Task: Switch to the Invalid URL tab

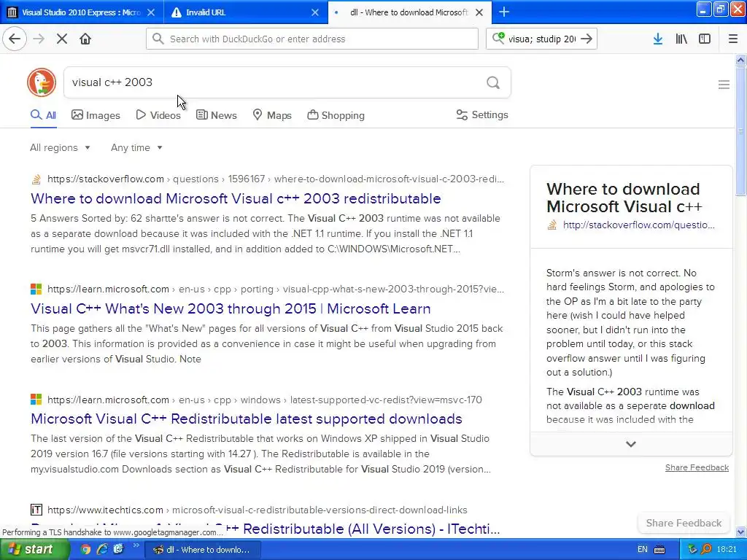Action: [x=245, y=12]
